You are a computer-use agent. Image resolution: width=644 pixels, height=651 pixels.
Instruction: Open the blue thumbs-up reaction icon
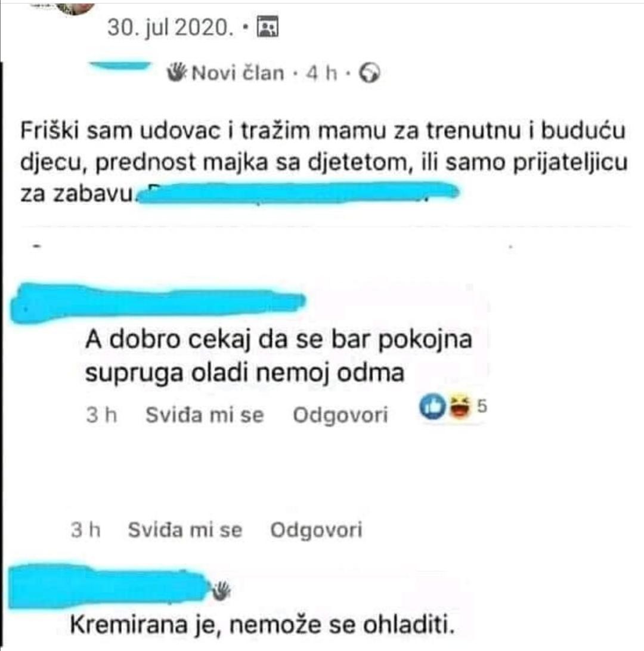pos(432,406)
